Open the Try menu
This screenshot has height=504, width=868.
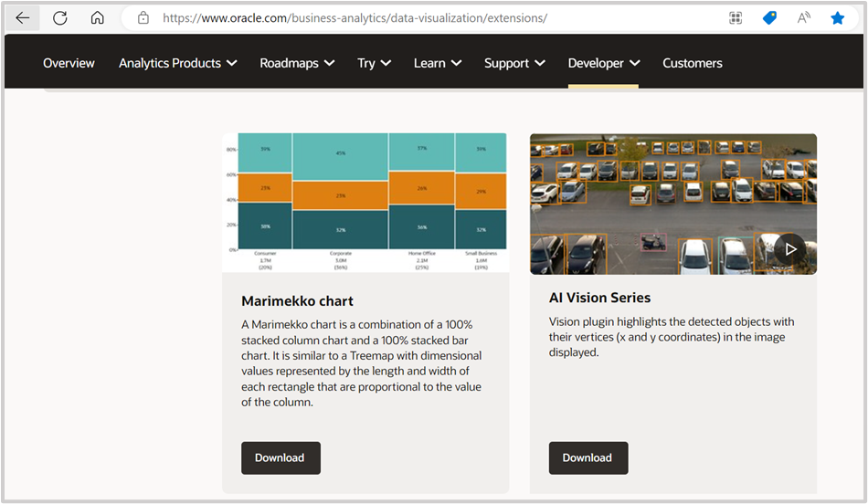pos(375,63)
